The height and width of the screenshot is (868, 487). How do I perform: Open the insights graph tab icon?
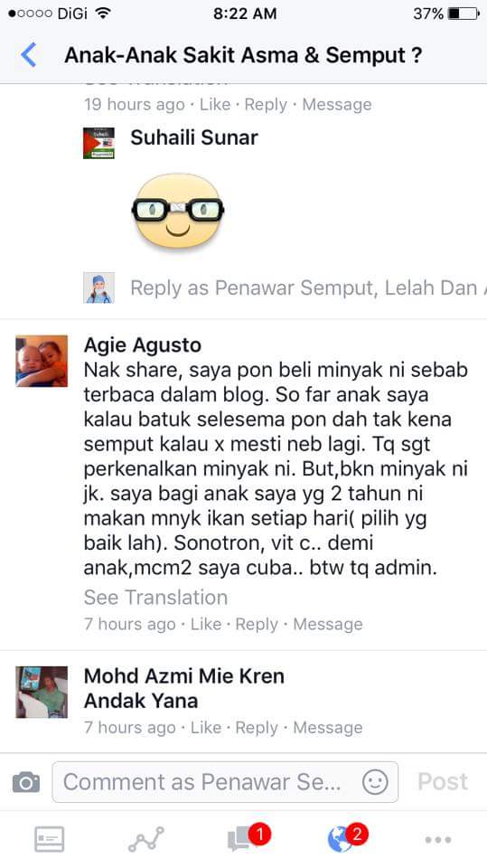(146, 839)
